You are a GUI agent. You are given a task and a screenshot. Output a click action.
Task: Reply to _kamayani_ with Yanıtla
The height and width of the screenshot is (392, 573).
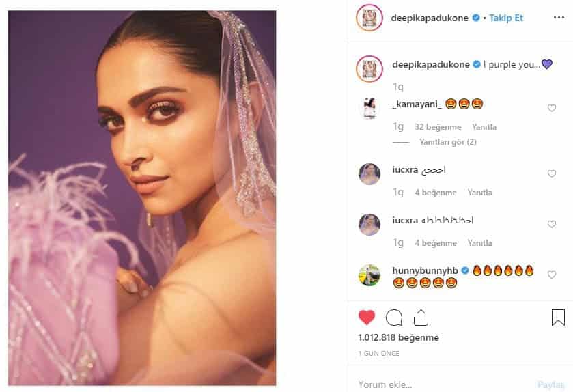coord(484,127)
